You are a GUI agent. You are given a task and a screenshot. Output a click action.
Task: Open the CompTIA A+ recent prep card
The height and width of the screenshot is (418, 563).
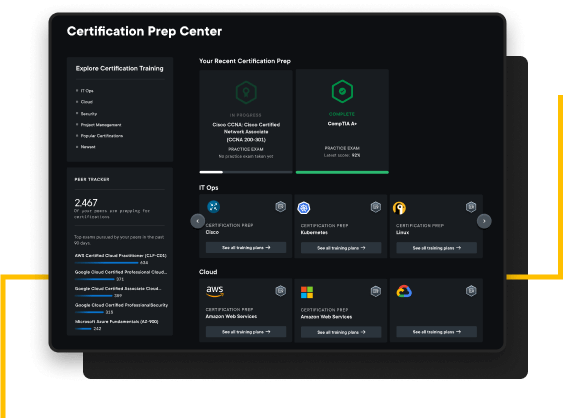coord(342,121)
